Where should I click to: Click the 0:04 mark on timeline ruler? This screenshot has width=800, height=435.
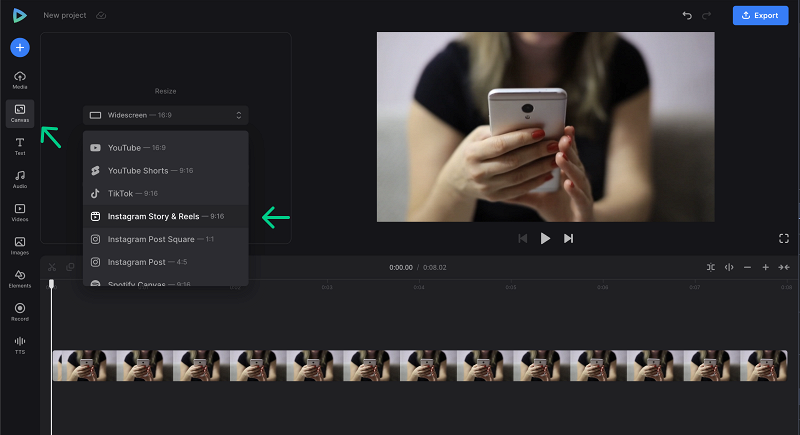[419, 287]
